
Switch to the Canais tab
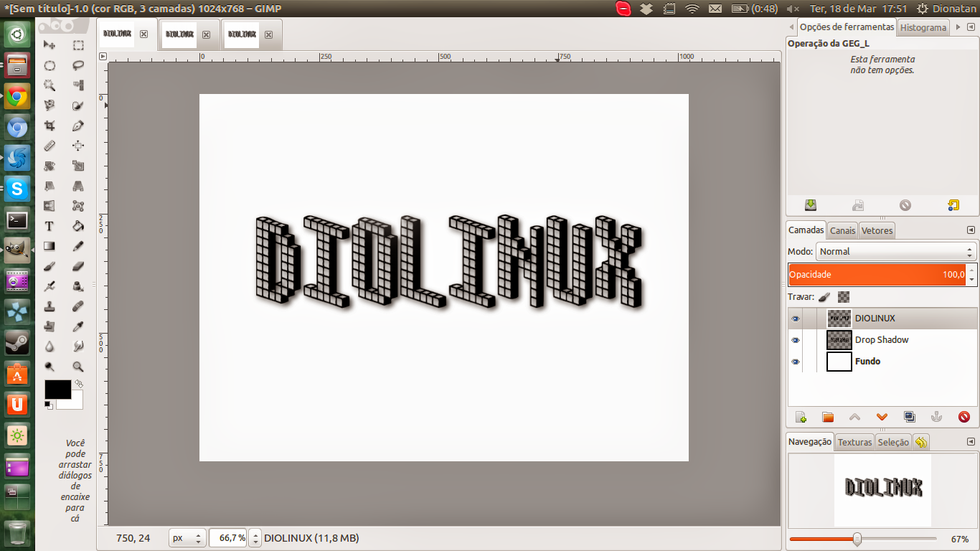pos(842,230)
